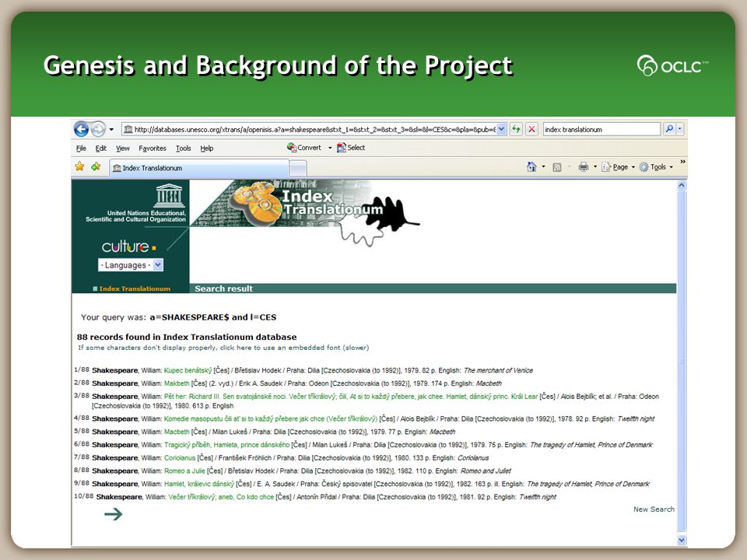Screen dimensions: 747x560
Task: Open Komedie masopustu title link
Action: tap(271, 419)
